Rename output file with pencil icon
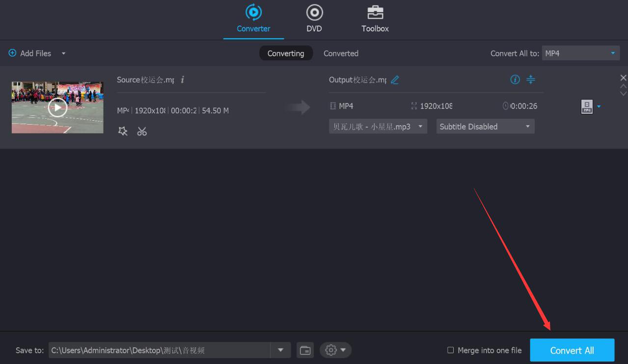Screen dimensions: 628x364 pyautogui.click(x=395, y=79)
